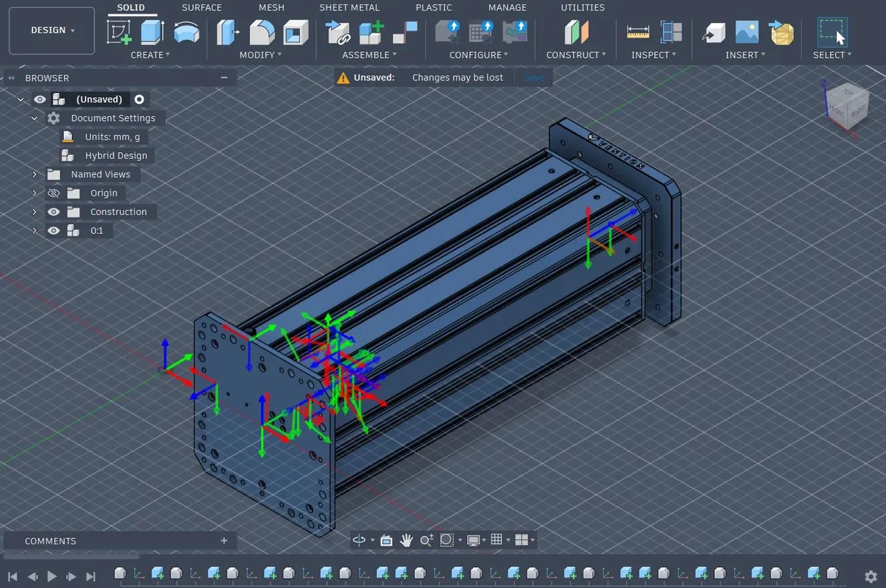Expand the Construction folder

tap(35, 212)
